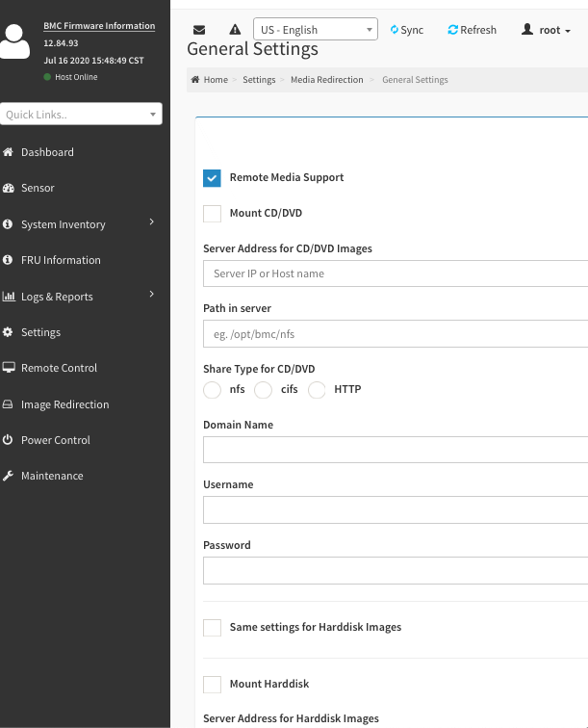Click the Server IP or Host name field
This screenshot has width=588, height=728.
click(x=396, y=273)
